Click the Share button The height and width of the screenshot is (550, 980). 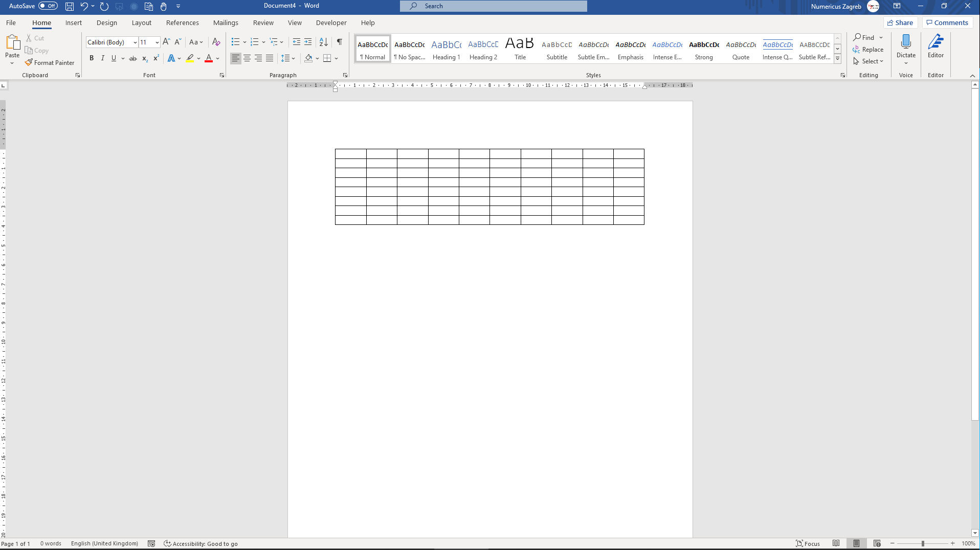pyautogui.click(x=900, y=22)
